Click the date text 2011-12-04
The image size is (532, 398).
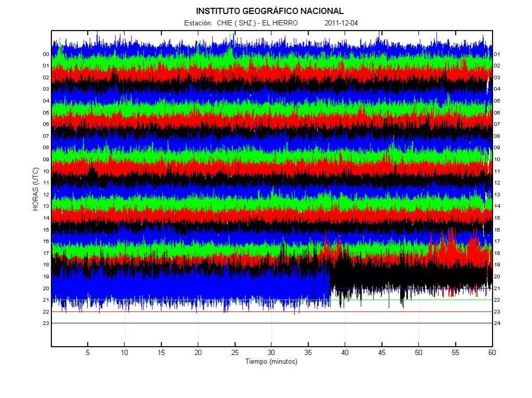point(341,23)
